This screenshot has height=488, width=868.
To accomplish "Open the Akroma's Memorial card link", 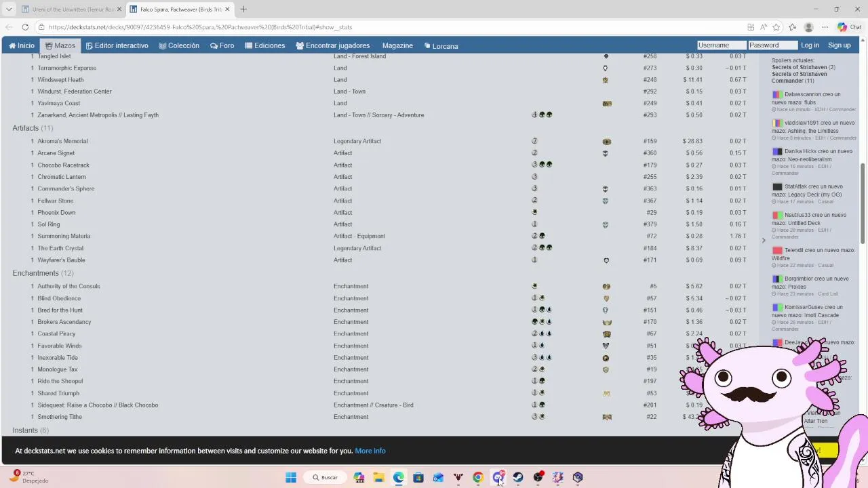I will point(62,141).
